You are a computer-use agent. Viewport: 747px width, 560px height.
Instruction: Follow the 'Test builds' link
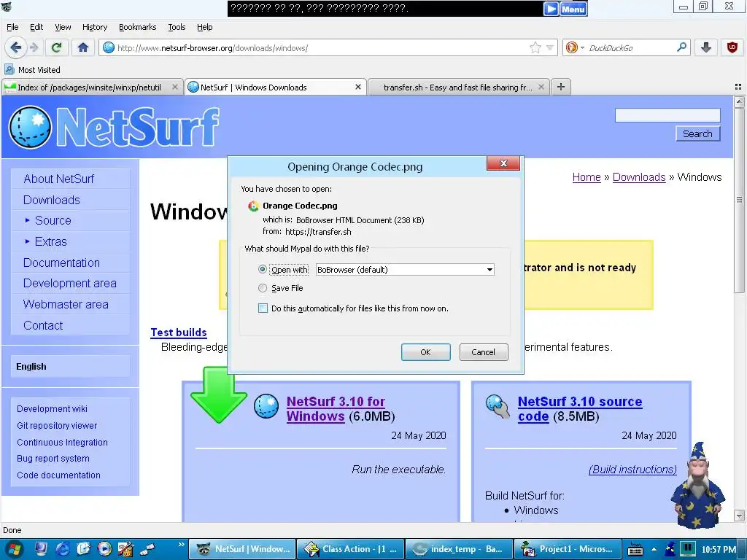(179, 332)
